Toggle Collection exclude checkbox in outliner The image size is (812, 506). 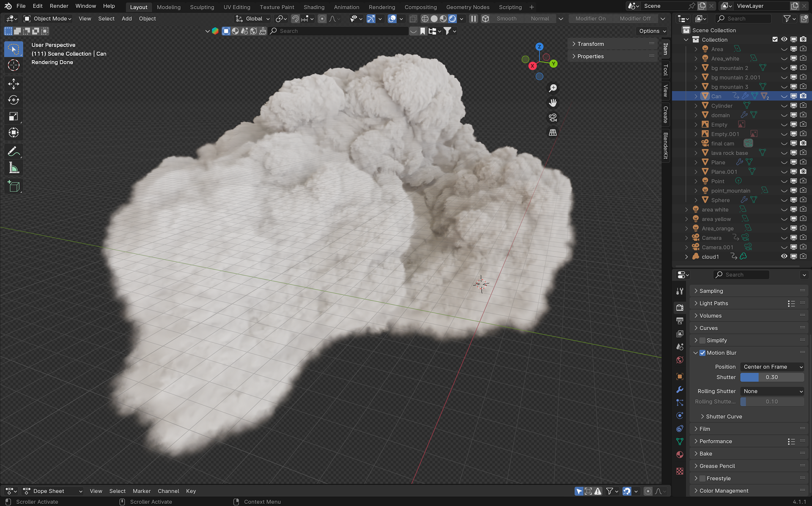775,39
